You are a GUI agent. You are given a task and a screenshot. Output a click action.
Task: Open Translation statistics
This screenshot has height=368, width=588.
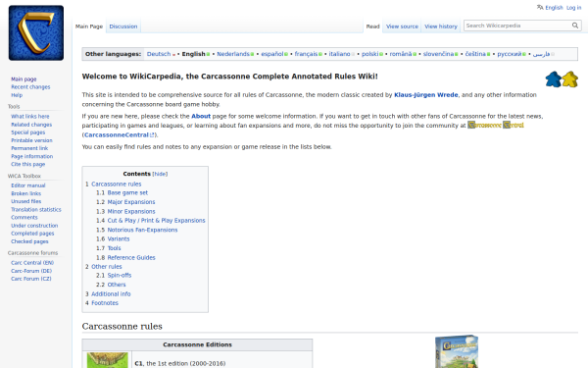pyautogui.click(x=36, y=210)
